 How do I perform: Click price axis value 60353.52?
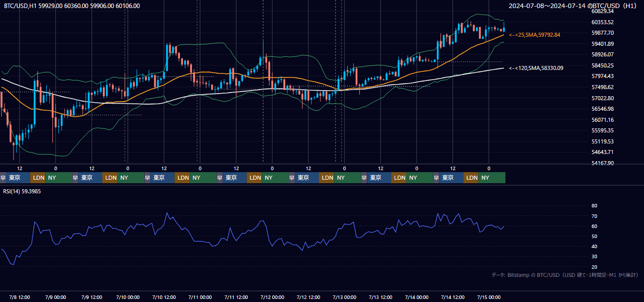click(602, 22)
